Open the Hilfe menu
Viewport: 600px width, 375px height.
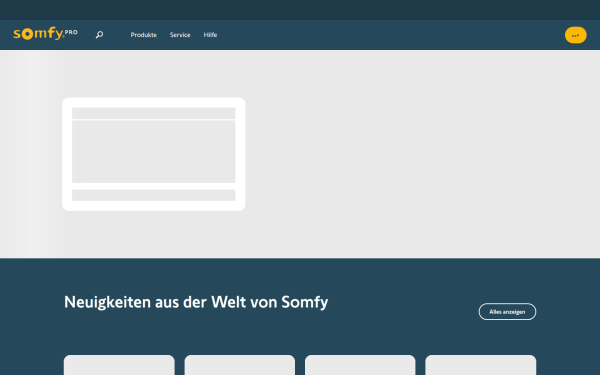(210, 35)
